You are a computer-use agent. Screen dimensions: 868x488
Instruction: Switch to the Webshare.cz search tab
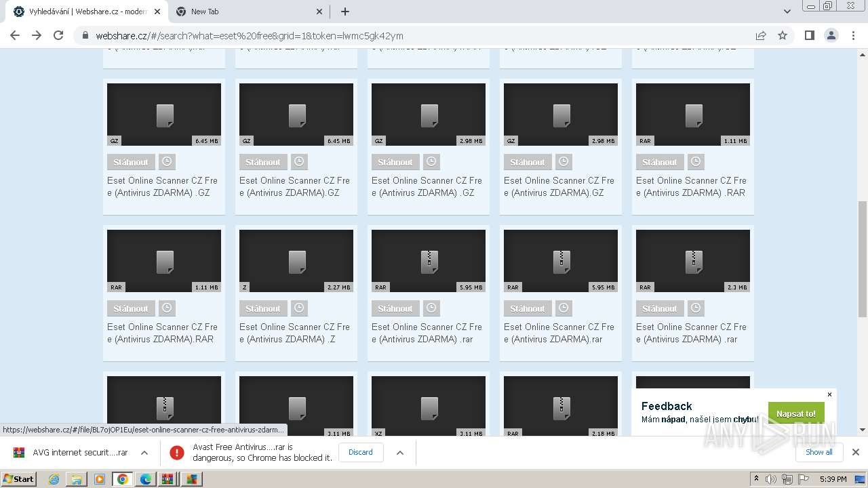coord(87,12)
